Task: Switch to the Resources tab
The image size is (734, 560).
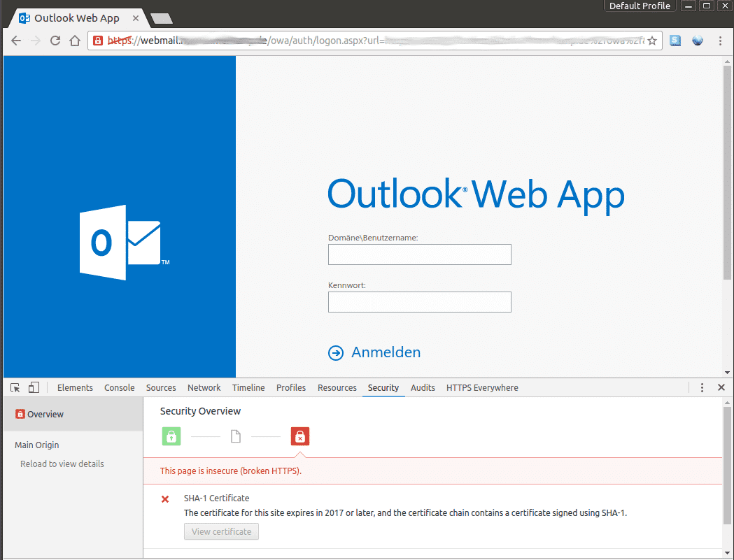Action: tap(337, 388)
